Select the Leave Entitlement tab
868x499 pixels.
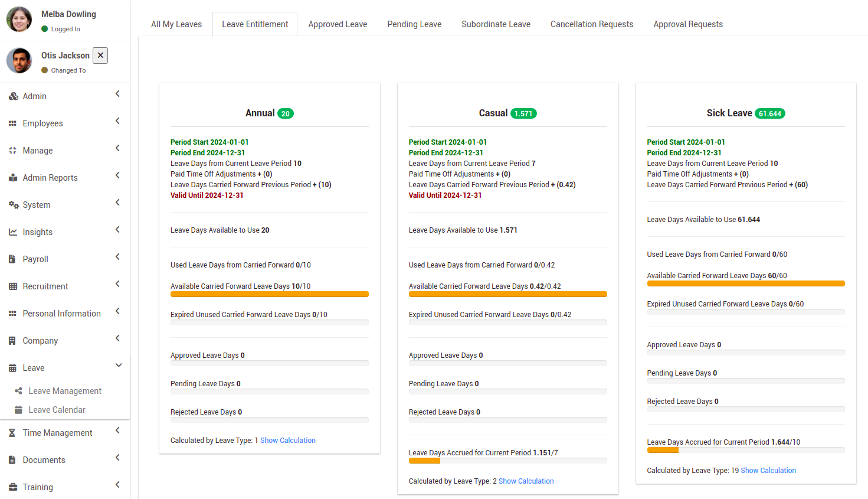pos(255,24)
